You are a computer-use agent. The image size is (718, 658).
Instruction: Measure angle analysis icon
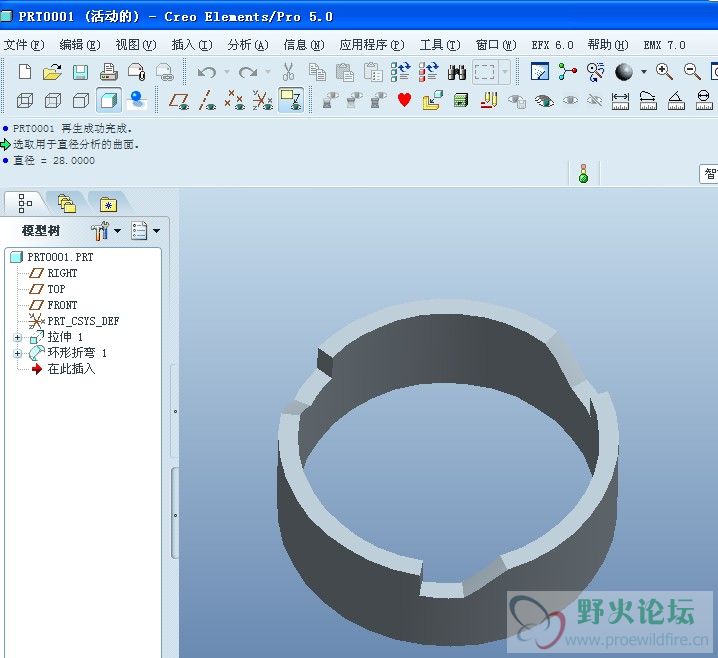tap(676, 100)
